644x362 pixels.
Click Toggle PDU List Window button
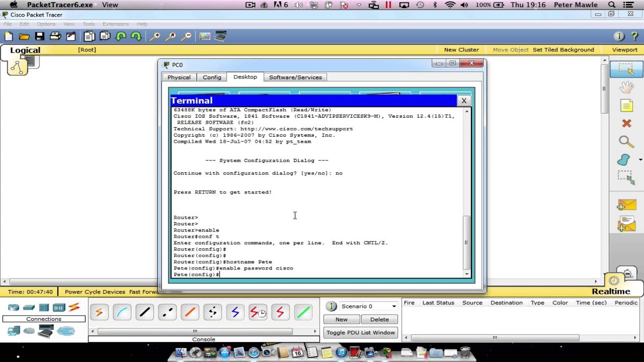coord(361,333)
